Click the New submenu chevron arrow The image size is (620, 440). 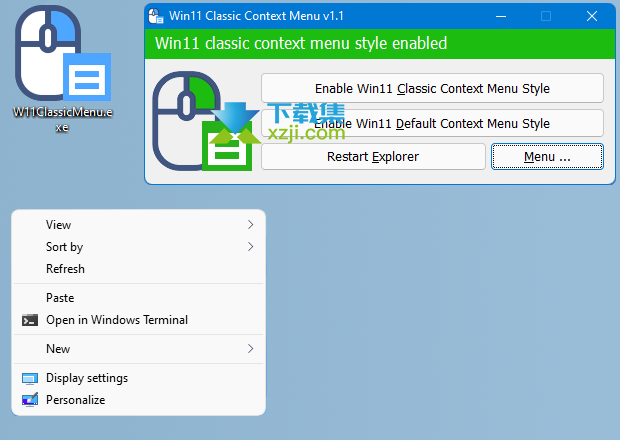click(x=250, y=349)
